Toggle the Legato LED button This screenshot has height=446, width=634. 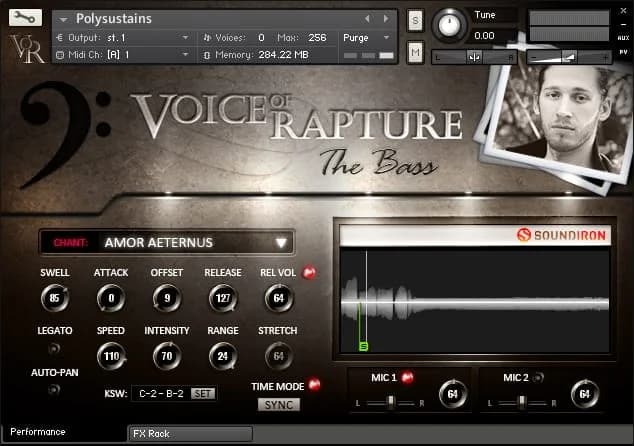(x=54, y=348)
